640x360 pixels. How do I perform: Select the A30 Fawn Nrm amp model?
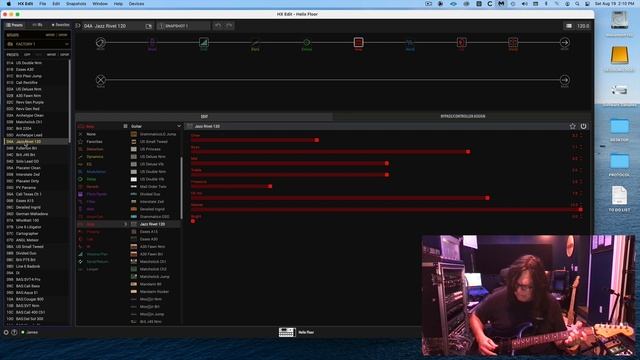point(155,247)
